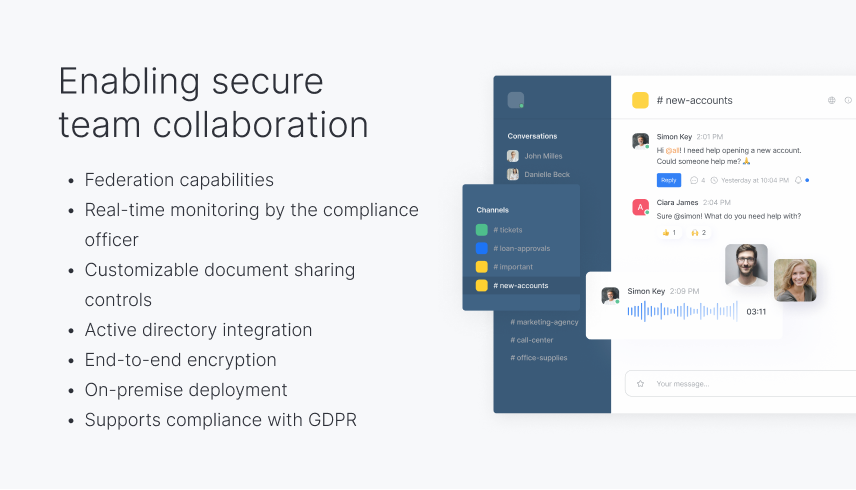Click the Conversations section heading
This screenshot has height=490, width=856.
[532, 136]
